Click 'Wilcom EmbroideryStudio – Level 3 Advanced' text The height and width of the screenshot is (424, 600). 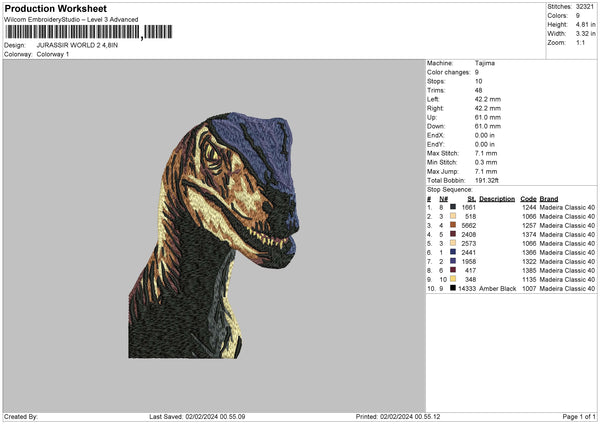[71, 20]
